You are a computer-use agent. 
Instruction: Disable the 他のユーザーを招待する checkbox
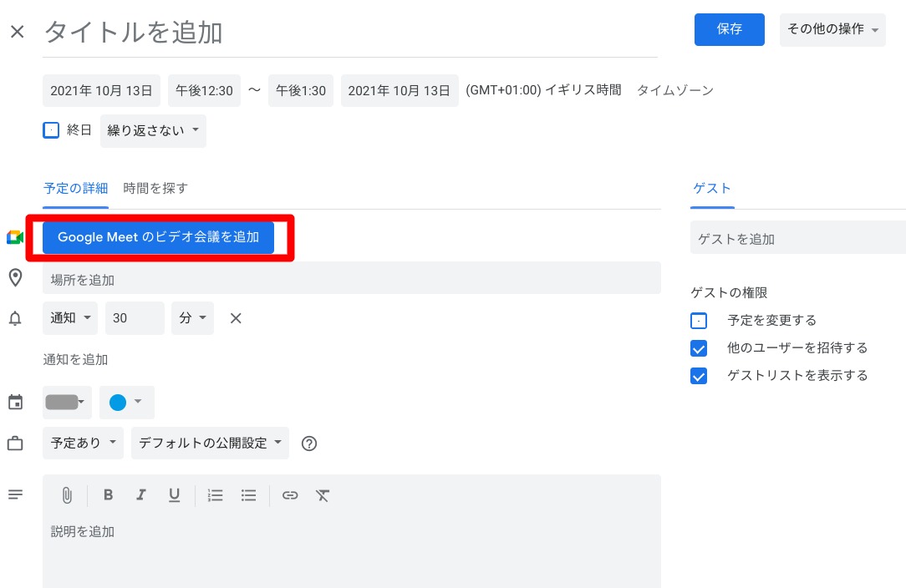[x=699, y=347]
